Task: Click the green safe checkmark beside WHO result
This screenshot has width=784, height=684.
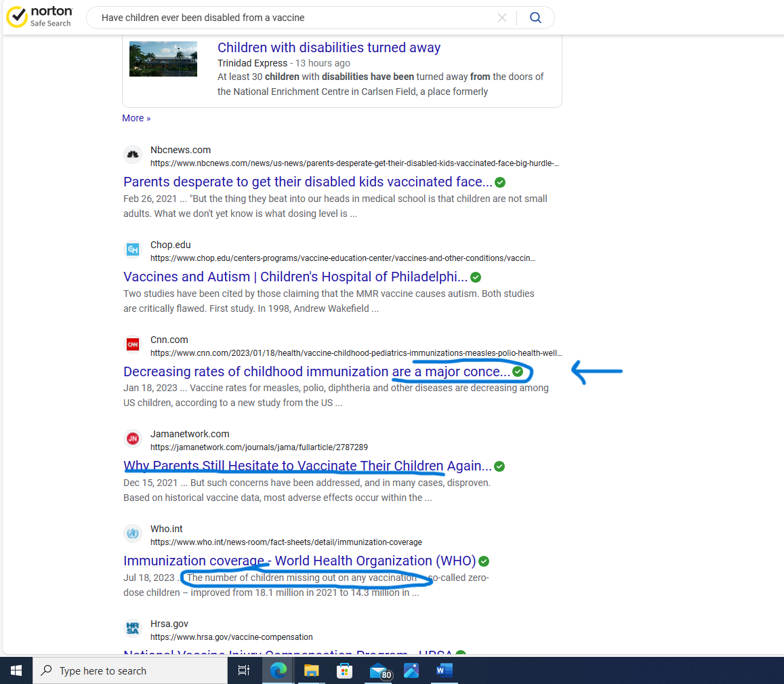Action: coord(484,561)
